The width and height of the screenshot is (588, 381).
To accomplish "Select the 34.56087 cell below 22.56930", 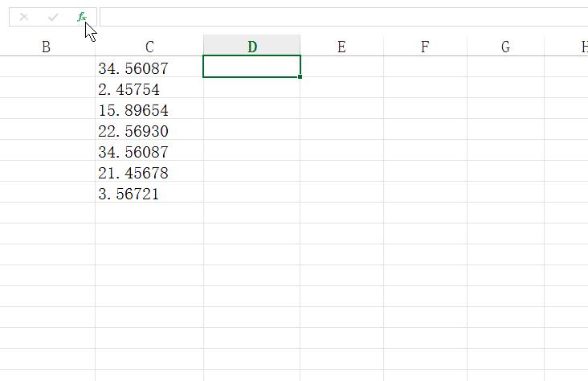I will [149, 152].
